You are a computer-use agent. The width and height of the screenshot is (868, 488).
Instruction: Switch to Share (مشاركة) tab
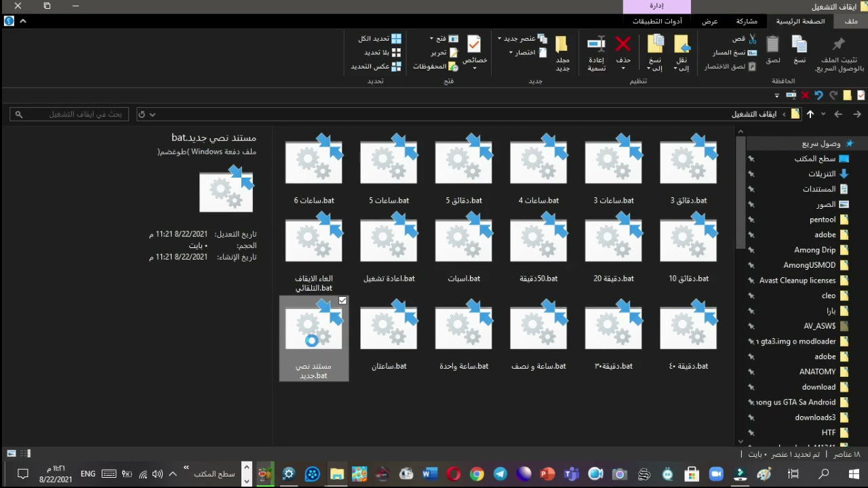[x=746, y=22]
